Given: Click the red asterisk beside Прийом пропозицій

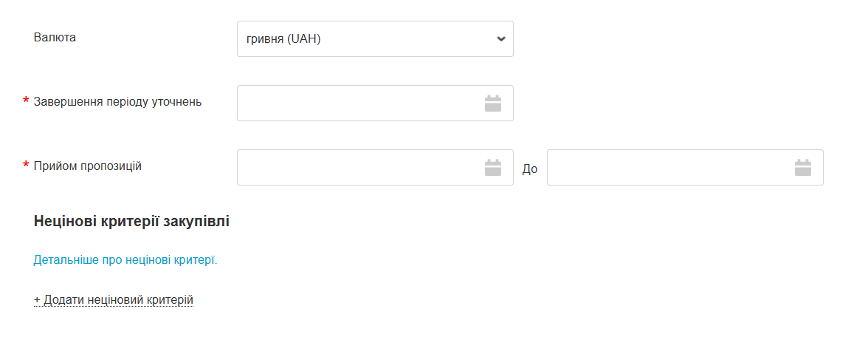Looking at the screenshot, I should [x=27, y=166].
